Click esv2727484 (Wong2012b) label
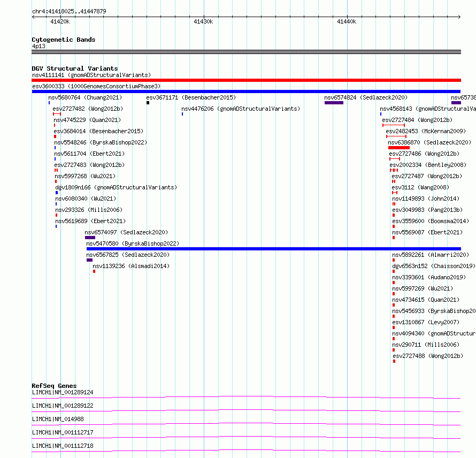This screenshot has width=476, height=458. [417, 120]
